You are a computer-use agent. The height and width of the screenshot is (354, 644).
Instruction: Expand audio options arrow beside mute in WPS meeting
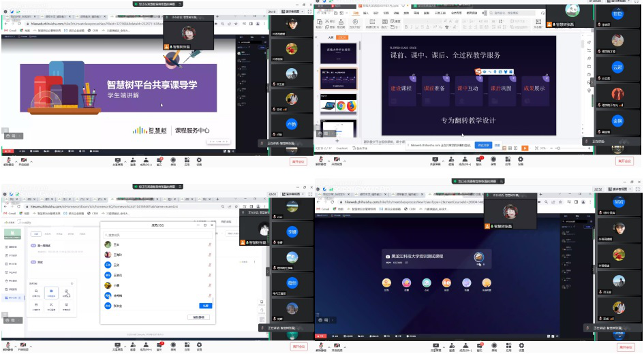pyautogui.click(x=326, y=161)
